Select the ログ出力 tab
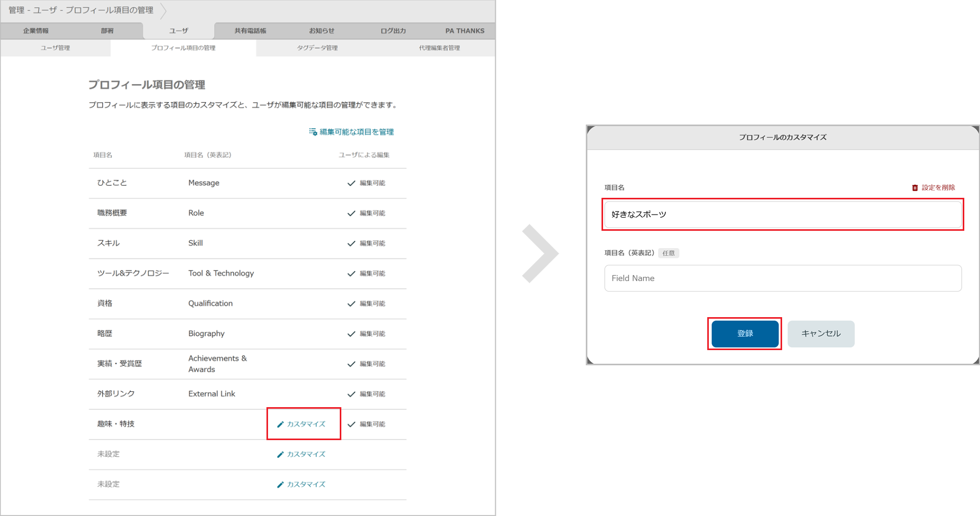 [x=393, y=31]
